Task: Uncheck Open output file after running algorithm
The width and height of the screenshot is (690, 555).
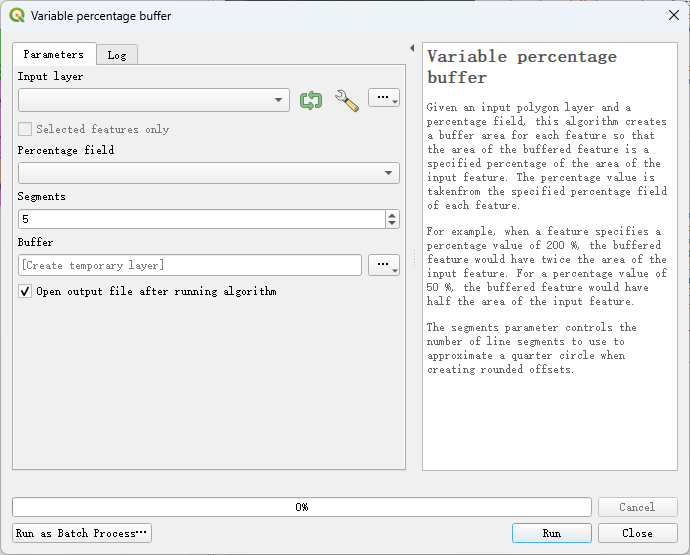Action: tap(25, 291)
